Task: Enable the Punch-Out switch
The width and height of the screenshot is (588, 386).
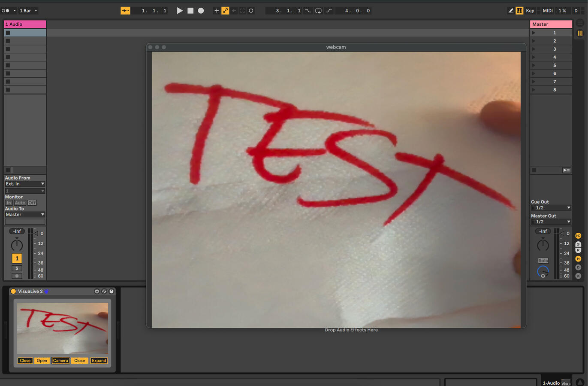Action: coord(329,11)
